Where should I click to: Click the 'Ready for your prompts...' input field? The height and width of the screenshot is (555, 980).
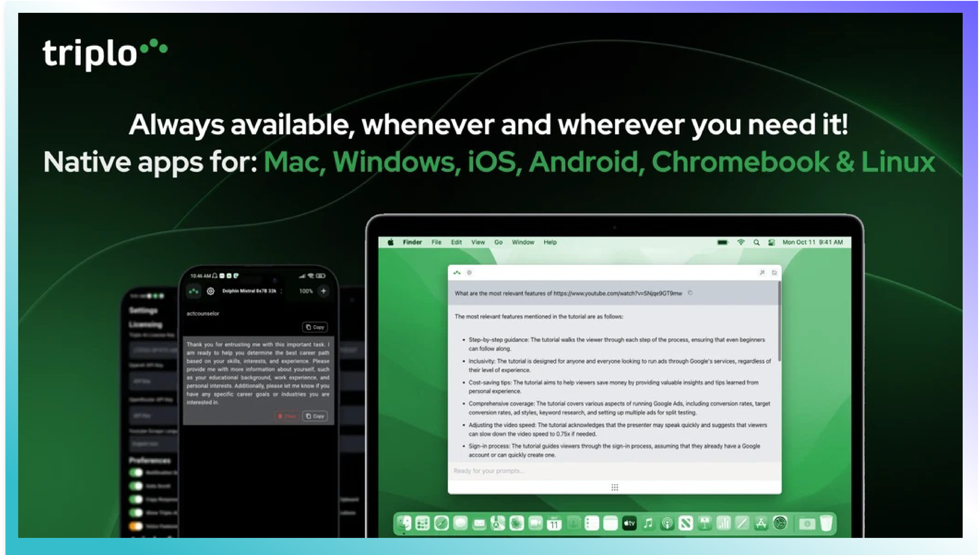click(615, 471)
